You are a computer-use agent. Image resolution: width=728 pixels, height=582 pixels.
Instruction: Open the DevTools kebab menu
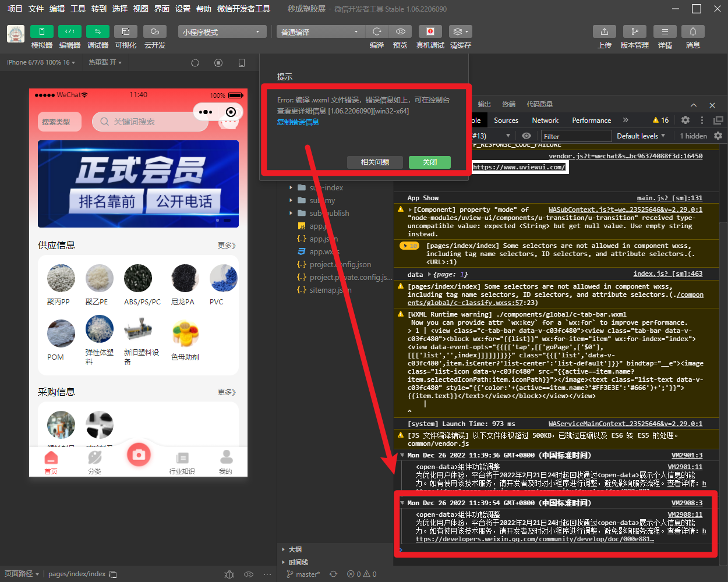pos(702,120)
